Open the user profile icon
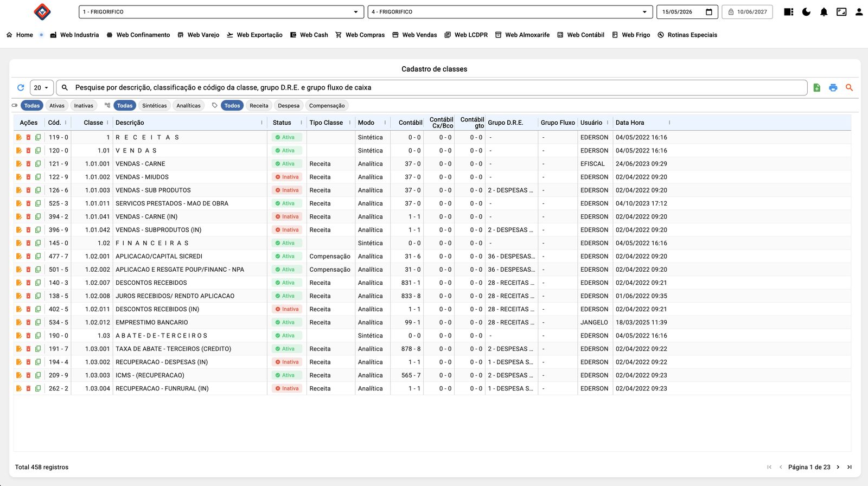Viewport: 868px width, 486px height. click(x=859, y=11)
